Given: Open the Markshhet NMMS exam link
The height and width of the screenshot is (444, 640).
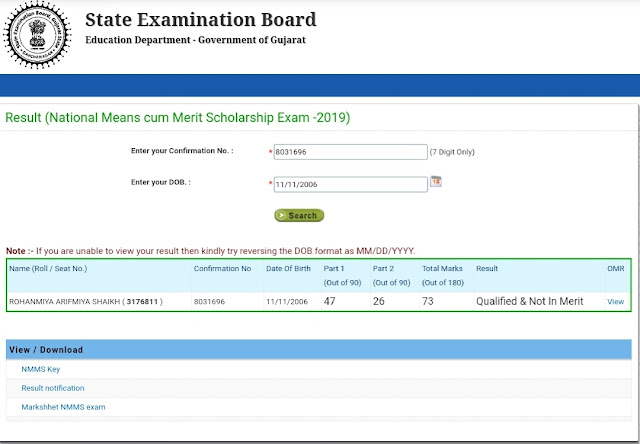Looking at the screenshot, I should tap(63, 407).
